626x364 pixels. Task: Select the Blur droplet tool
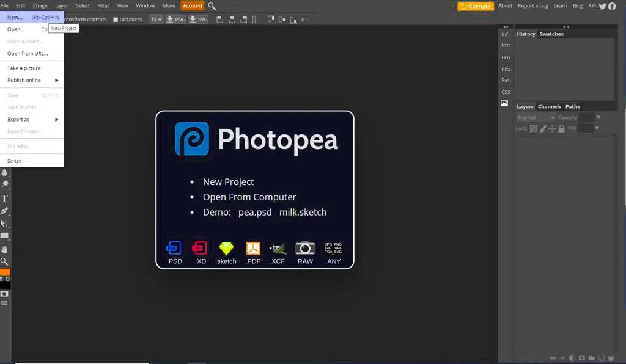4,172
